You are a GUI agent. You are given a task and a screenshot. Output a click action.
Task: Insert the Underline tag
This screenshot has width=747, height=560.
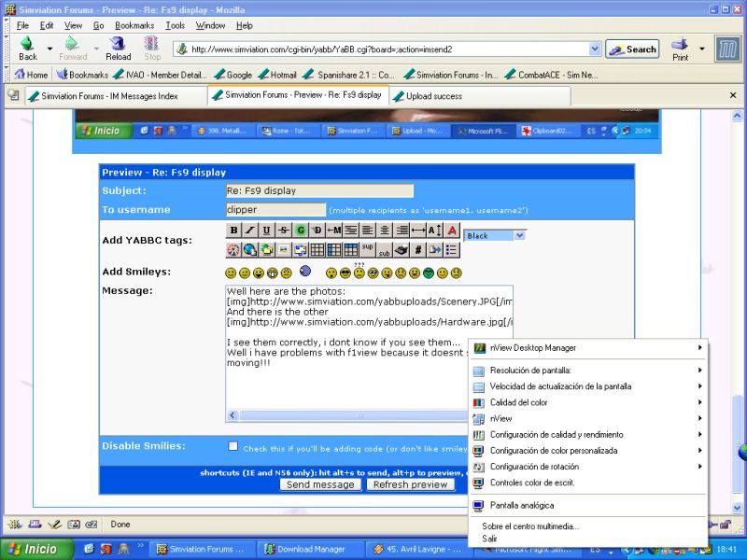[267, 230]
